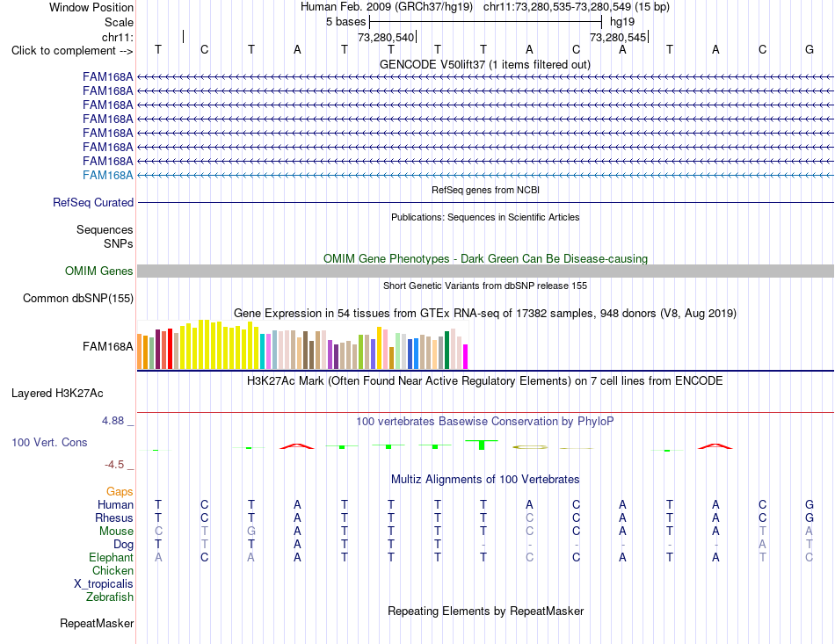Open 'Repeating Elements by RepeatMasker' track title
The width and height of the screenshot is (835, 644).
coord(485,611)
